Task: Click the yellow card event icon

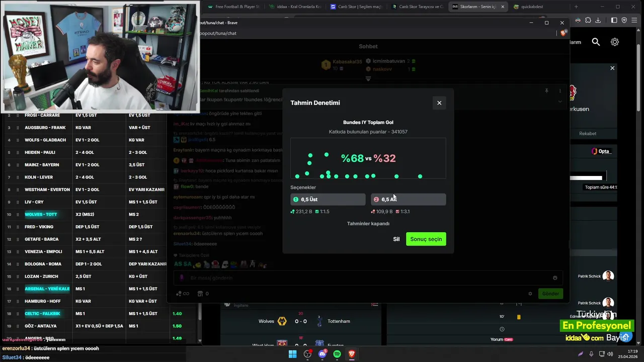Action: (x=519, y=317)
